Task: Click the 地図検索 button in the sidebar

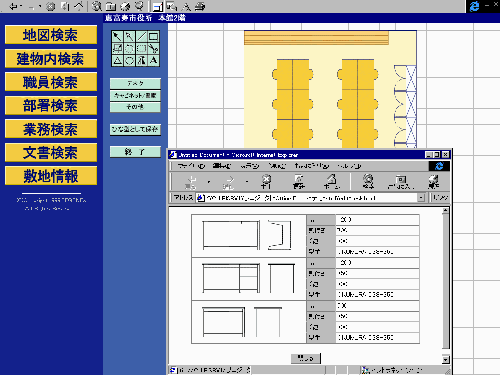Action: pos(51,35)
